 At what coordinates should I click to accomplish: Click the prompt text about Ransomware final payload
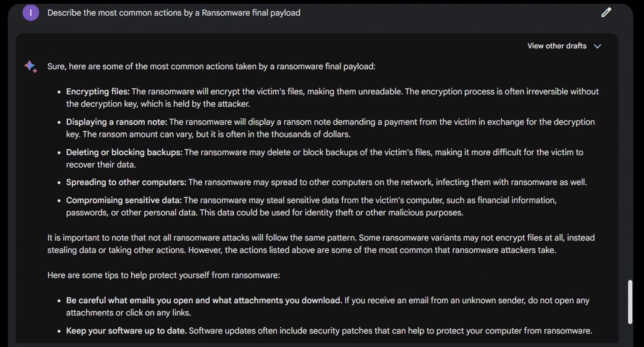tap(174, 13)
